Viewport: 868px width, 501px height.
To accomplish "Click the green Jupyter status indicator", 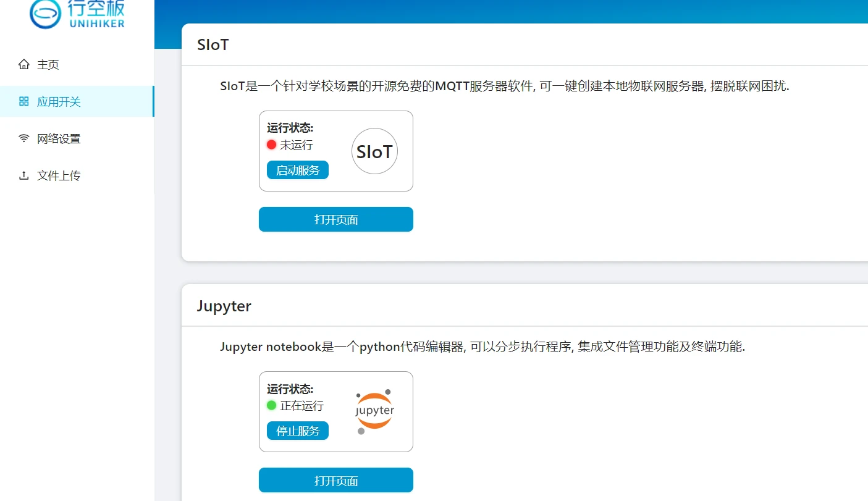I will tap(271, 405).
